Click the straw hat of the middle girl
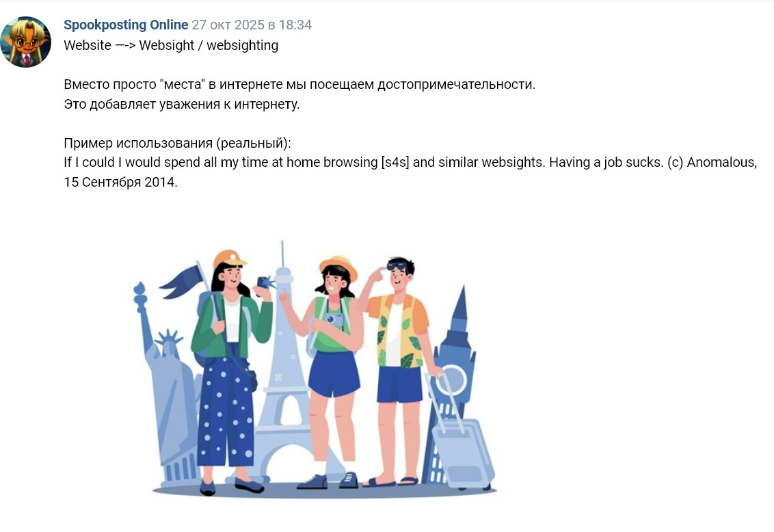This screenshot has width=774, height=532. pos(338,265)
